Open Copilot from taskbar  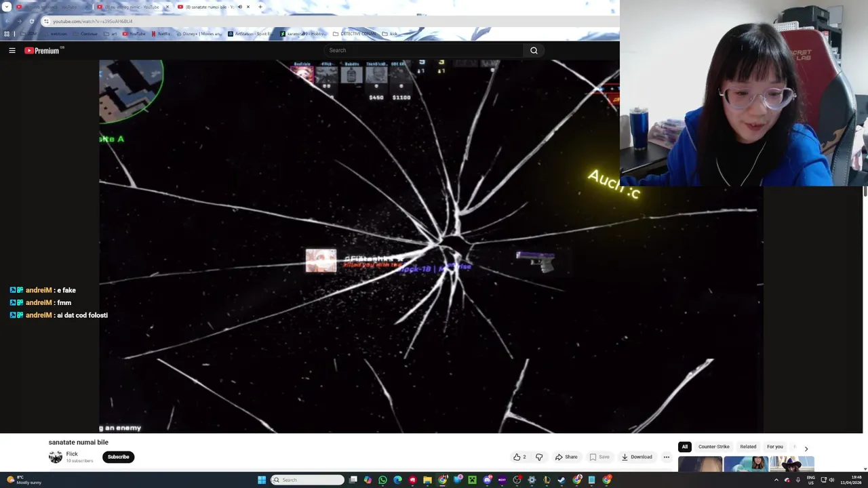368,480
